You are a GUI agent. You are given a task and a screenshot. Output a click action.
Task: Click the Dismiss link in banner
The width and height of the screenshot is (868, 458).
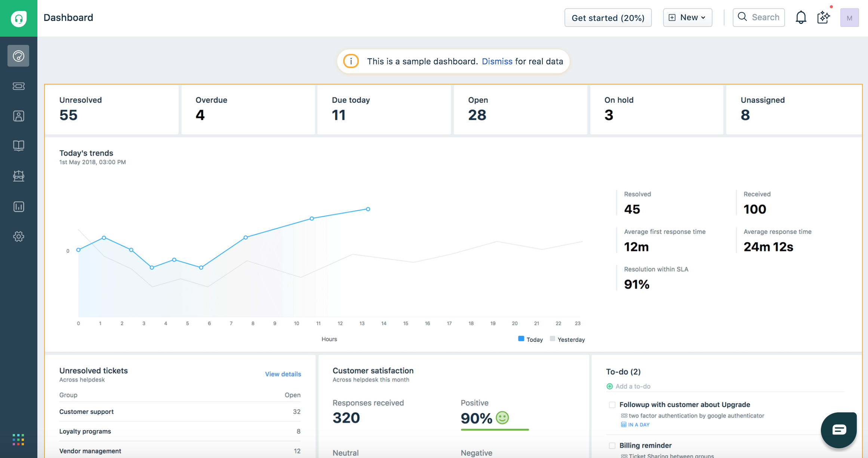[x=497, y=61]
